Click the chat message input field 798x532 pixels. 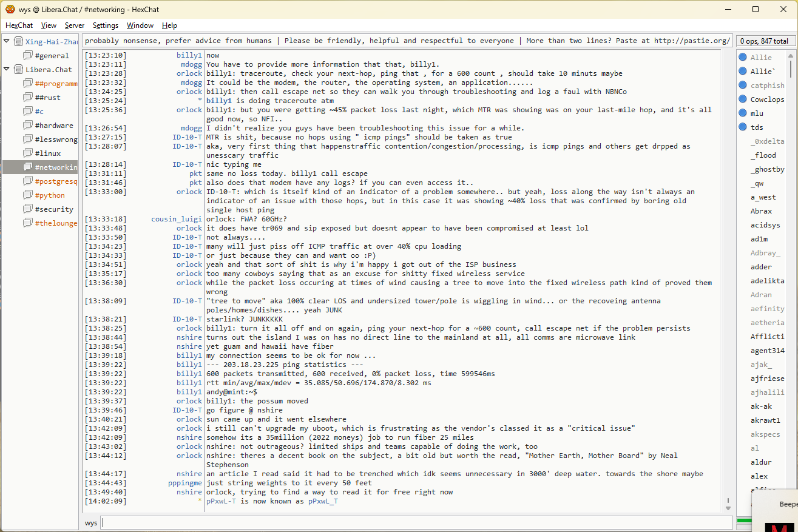point(416,523)
